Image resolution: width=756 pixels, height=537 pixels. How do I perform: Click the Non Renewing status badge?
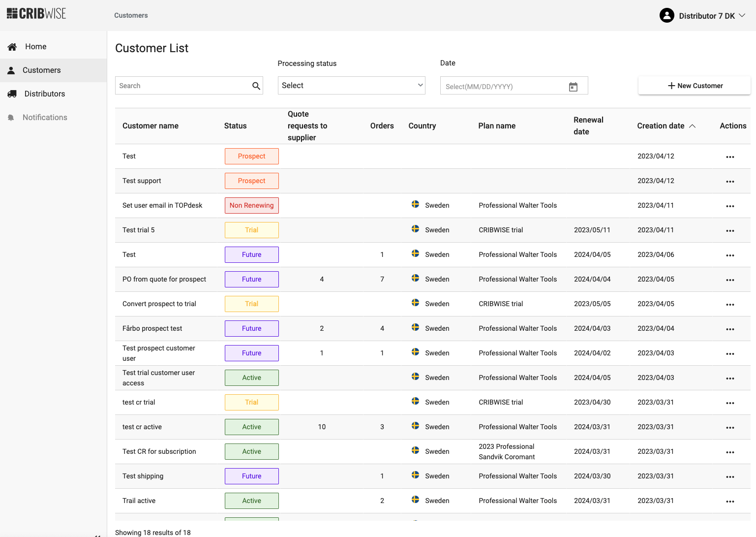tap(251, 206)
